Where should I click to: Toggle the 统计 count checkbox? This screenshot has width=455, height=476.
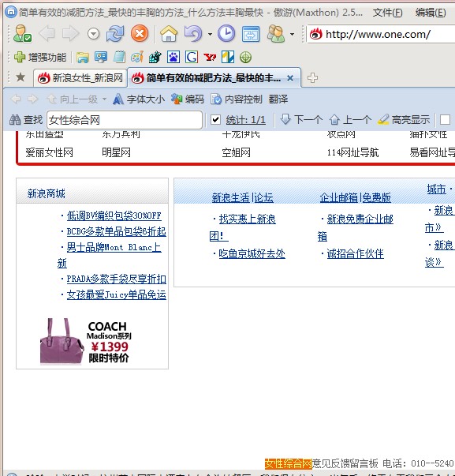coord(215,120)
